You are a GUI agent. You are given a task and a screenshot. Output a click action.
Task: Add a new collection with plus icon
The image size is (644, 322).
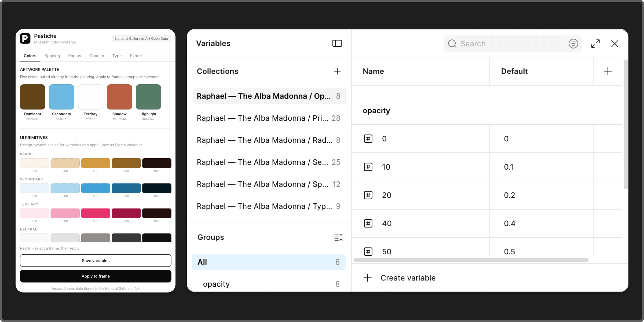coord(337,71)
